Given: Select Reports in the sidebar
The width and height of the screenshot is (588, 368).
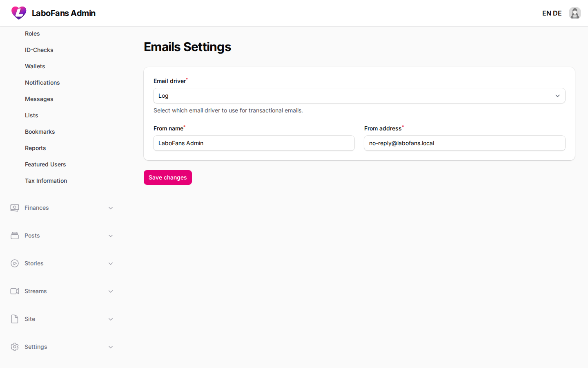Looking at the screenshot, I should [36, 148].
